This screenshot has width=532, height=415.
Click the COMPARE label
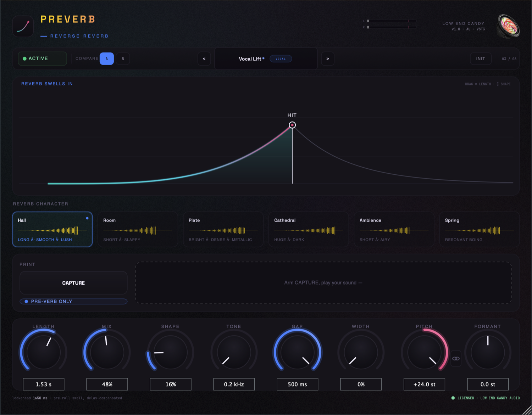pyautogui.click(x=87, y=58)
